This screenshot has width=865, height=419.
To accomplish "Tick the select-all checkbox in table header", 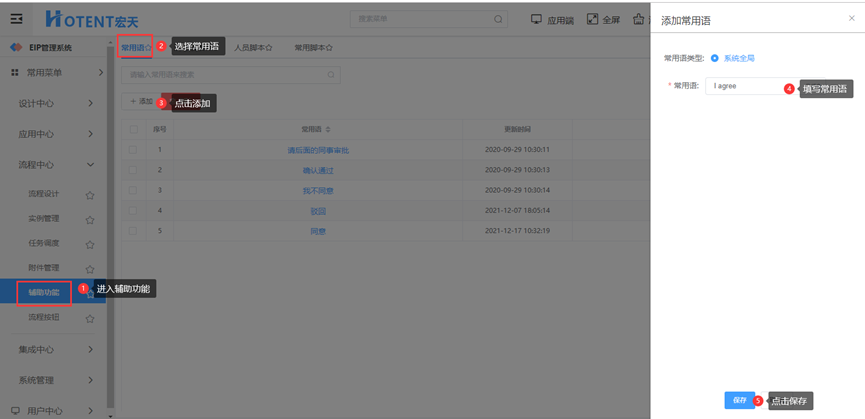I will pyautogui.click(x=133, y=129).
